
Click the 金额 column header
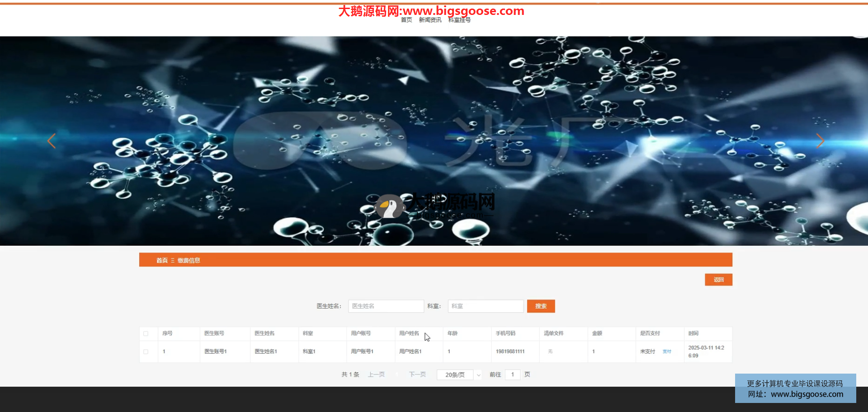click(597, 333)
